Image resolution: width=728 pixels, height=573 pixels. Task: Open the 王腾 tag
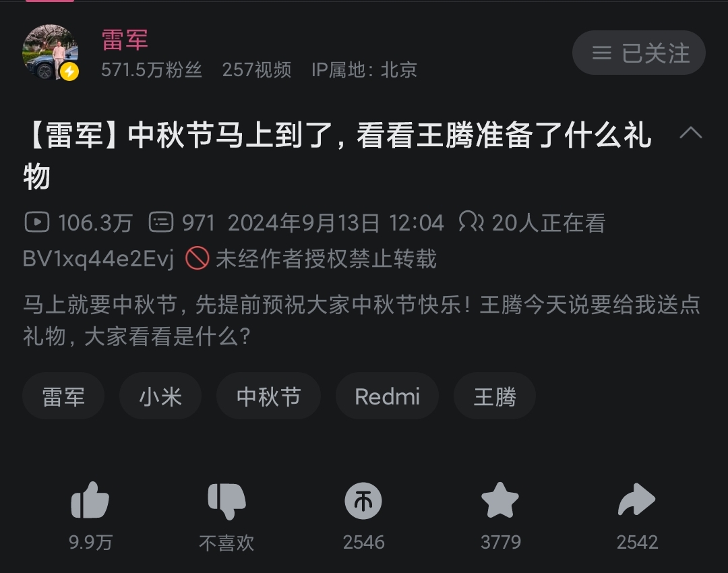(495, 396)
